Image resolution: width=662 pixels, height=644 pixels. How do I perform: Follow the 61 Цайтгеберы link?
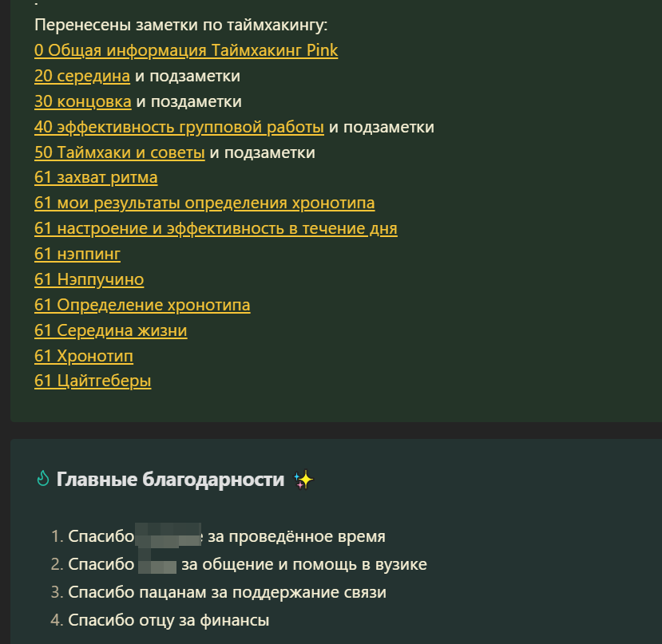(93, 381)
